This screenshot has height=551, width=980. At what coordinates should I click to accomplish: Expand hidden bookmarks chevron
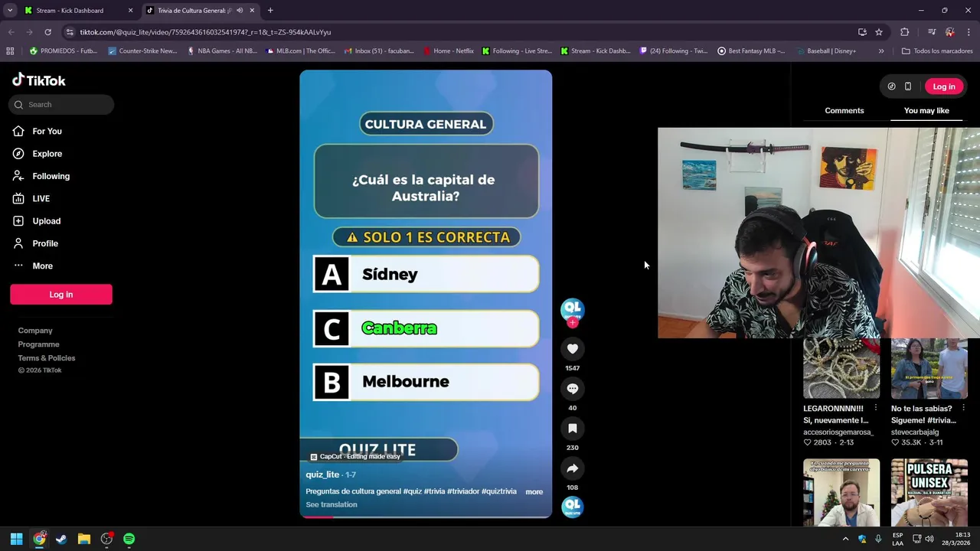[x=881, y=51]
